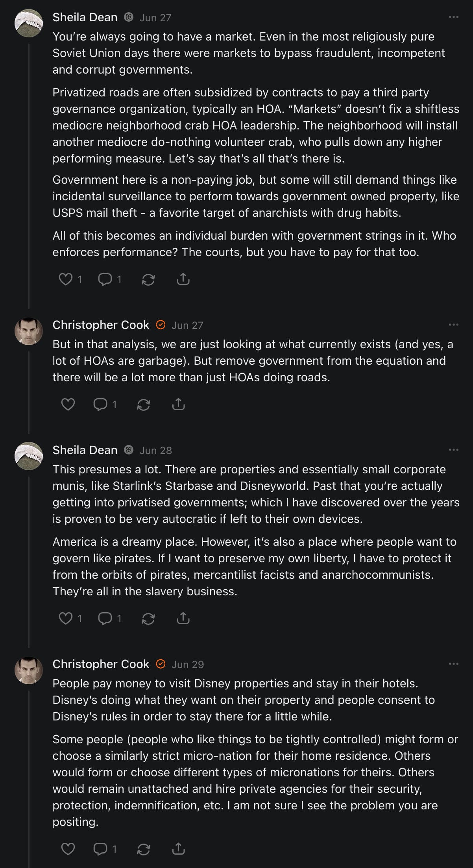Viewport: 473px width, 868px height.
Task: Restack Sheila Dean's Jun 27 comment
Action: [148, 279]
